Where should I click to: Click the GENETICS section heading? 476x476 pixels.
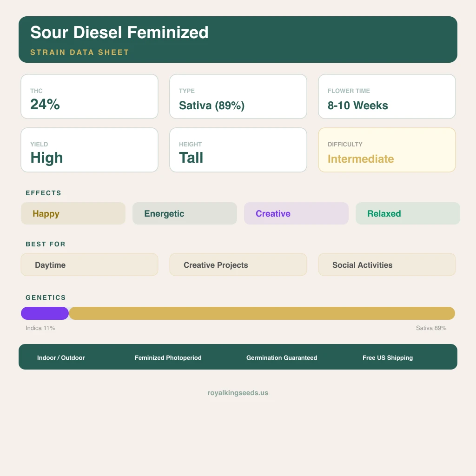point(46,297)
